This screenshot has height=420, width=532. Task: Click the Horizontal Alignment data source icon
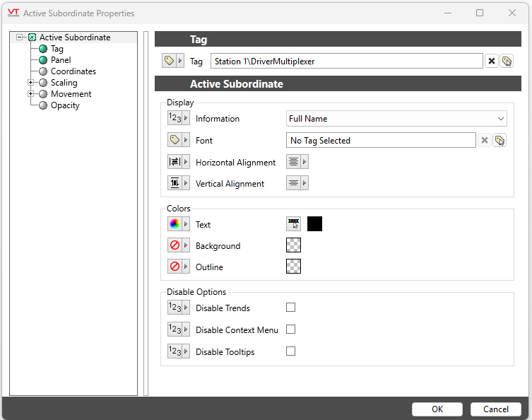pos(175,162)
